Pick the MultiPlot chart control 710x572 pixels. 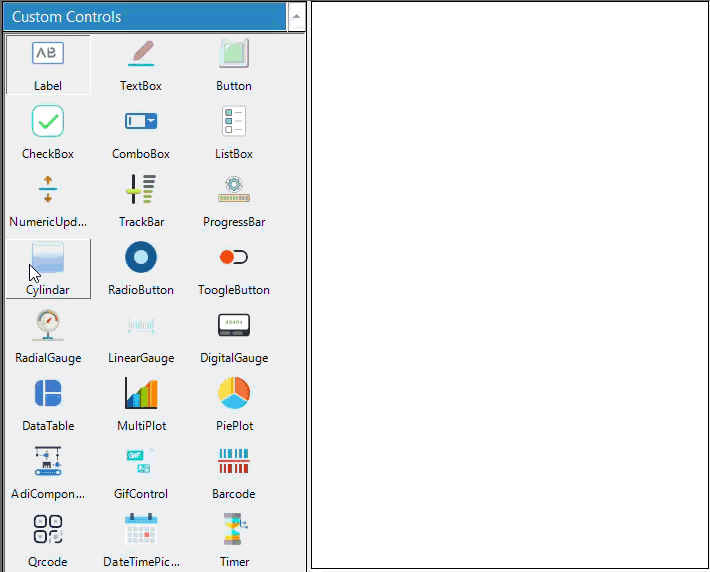(x=141, y=404)
